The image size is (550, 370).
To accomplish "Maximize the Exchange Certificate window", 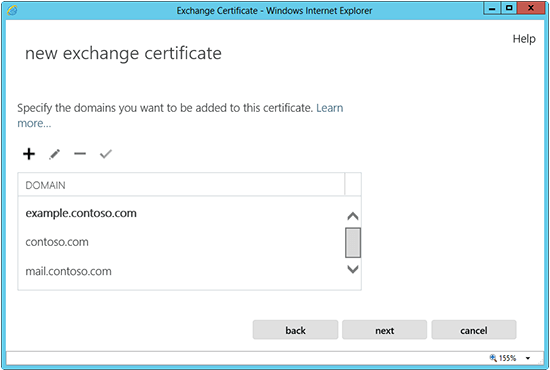I will click(509, 8).
